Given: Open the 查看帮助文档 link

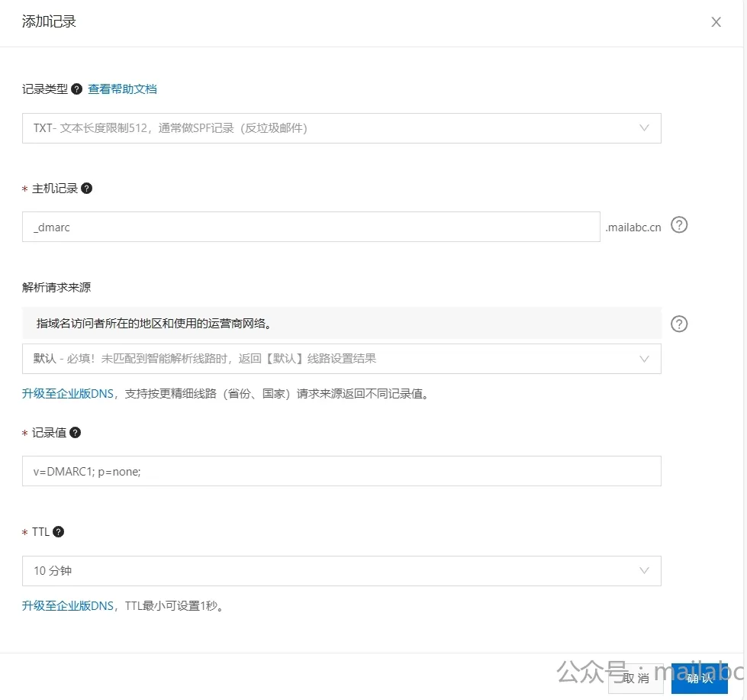Looking at the screenshot, I should click(x=122, y=89).
